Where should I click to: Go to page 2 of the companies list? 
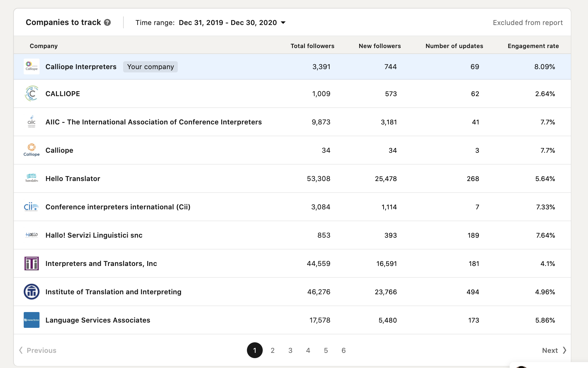(x=273, y=350)
